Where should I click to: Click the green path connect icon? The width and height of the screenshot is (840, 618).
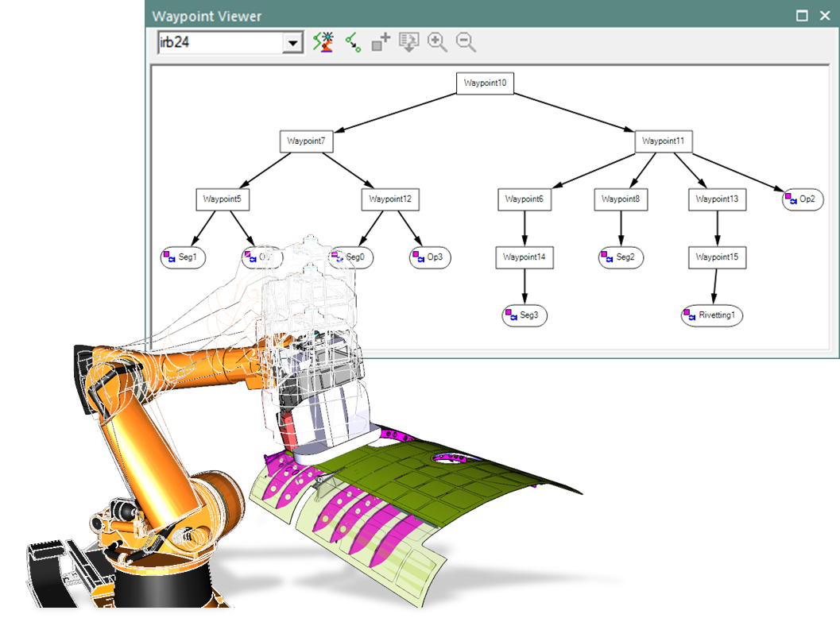(353, 42)
